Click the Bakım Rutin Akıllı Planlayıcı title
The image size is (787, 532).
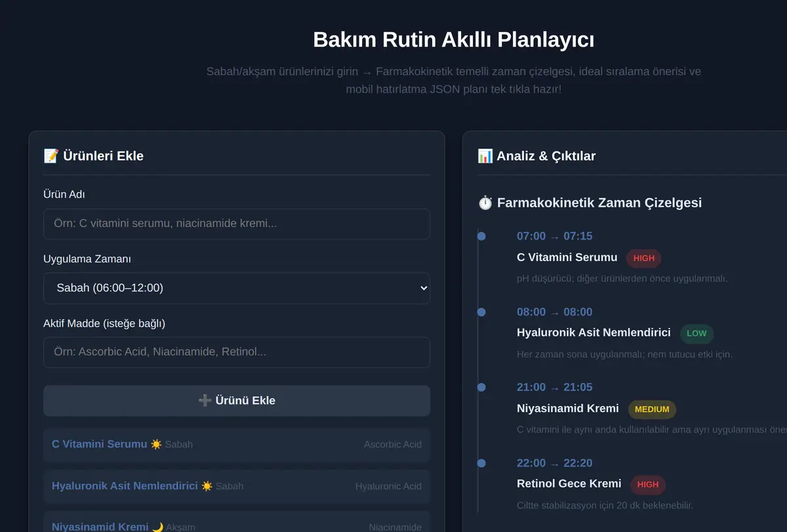[x=454, y=40]
